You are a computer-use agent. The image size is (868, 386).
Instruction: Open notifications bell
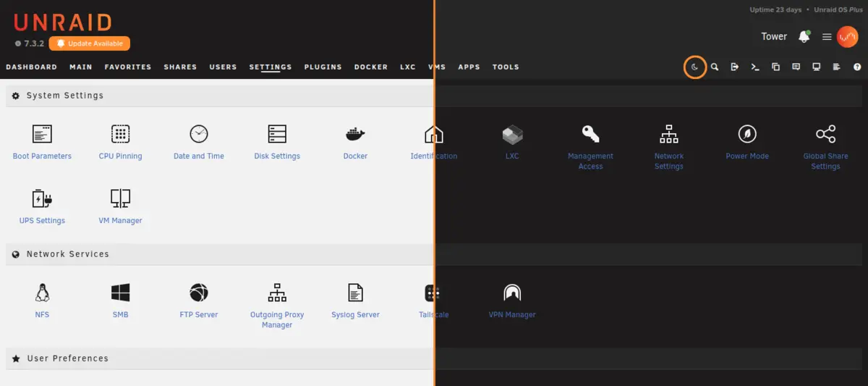point(804,36)
